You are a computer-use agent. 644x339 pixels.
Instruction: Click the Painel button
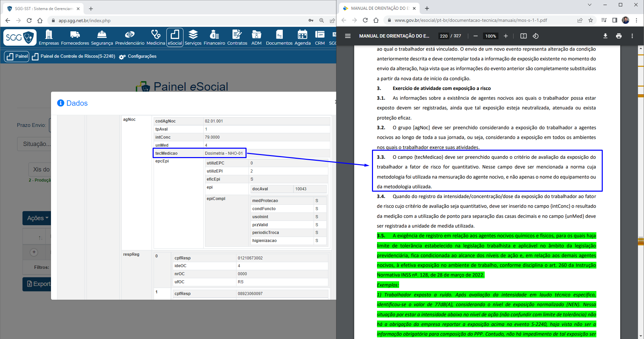coord(17,56)
